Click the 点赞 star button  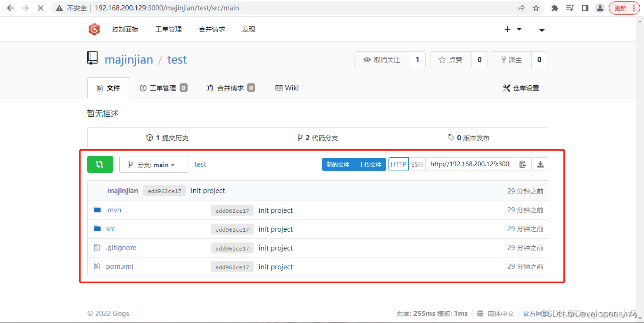pos(451,60)
